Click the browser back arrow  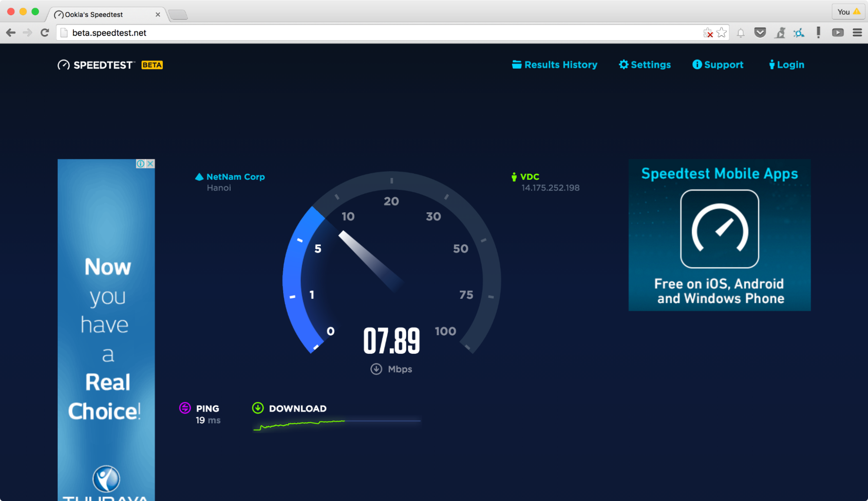point(11,33)
